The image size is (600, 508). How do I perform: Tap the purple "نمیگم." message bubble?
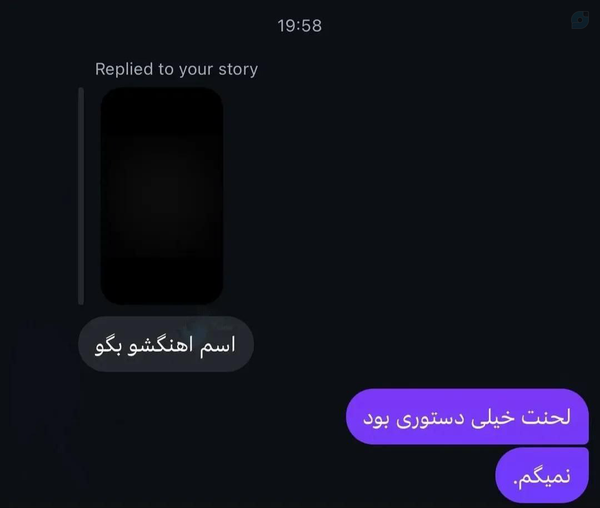(542, 475)
